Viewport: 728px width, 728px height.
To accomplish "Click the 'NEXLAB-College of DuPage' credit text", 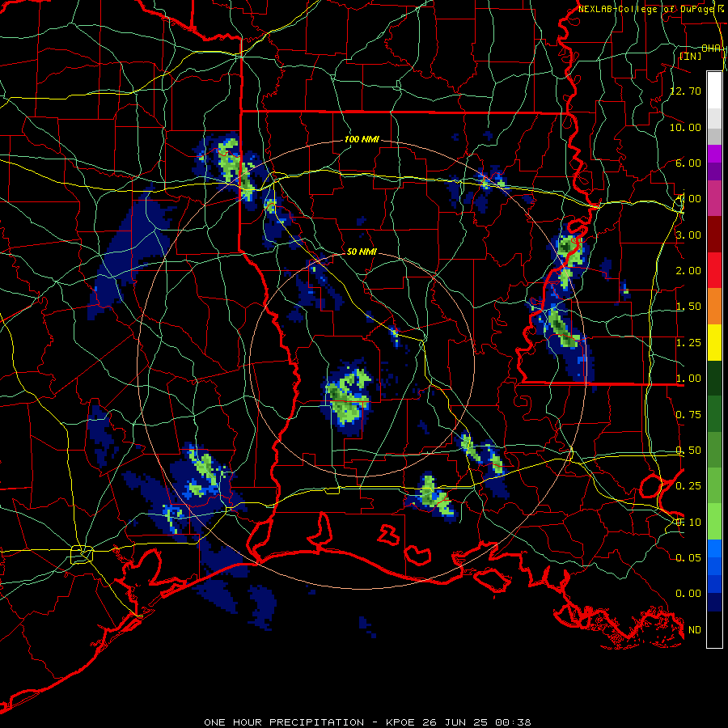I will 646,9.
